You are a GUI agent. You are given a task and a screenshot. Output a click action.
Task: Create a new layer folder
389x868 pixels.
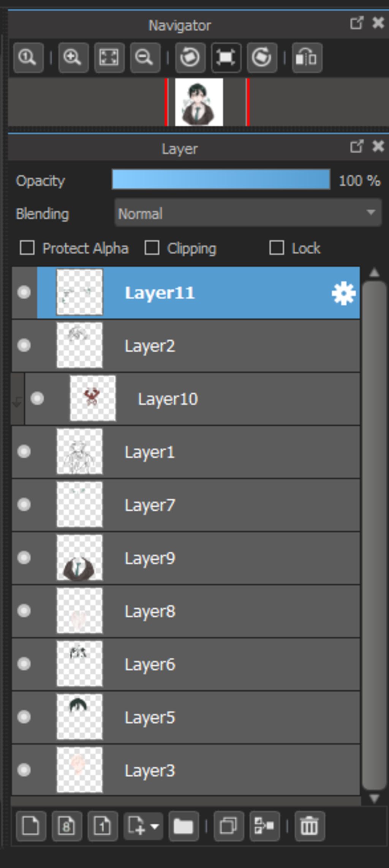(x=183, y=826)
